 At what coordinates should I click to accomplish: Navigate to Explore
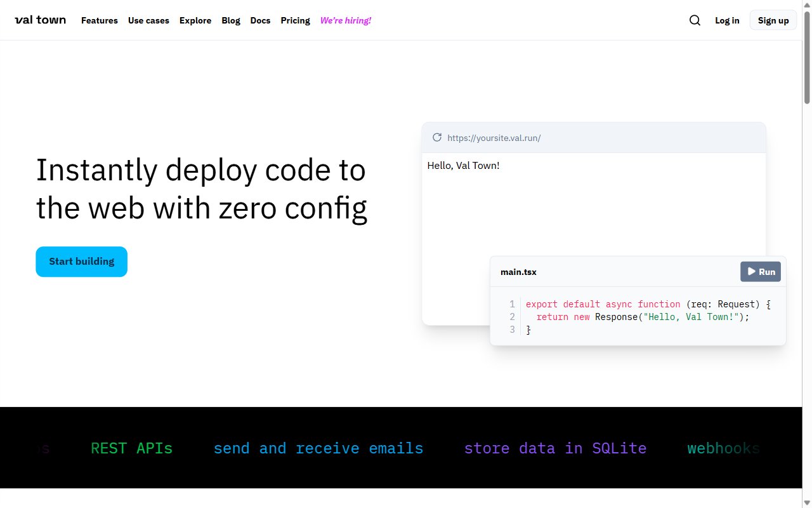195,20
